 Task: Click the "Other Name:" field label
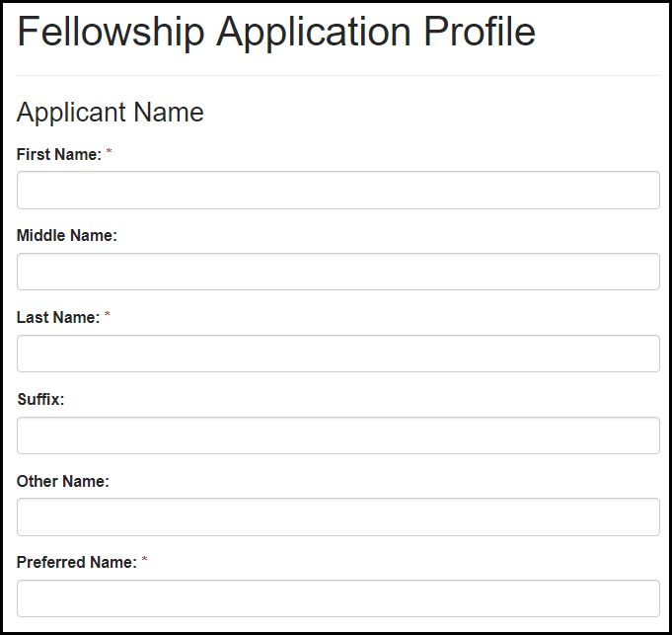[63, 482]
